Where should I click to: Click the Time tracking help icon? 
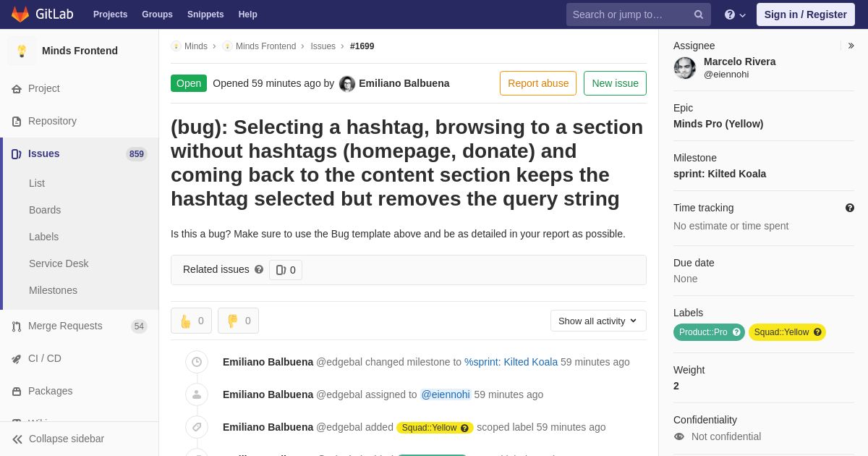[850, 208]
